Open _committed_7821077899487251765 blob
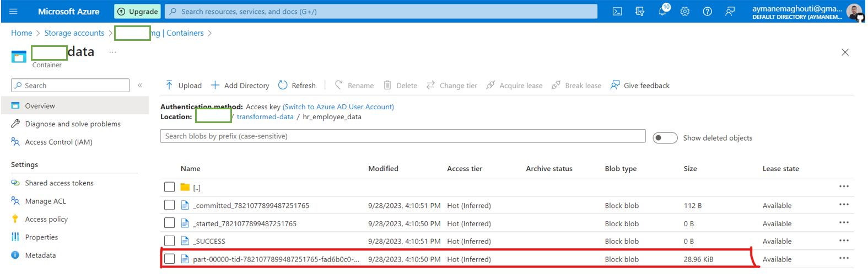Viewport: 868px width, 277px height. [251, 206]
